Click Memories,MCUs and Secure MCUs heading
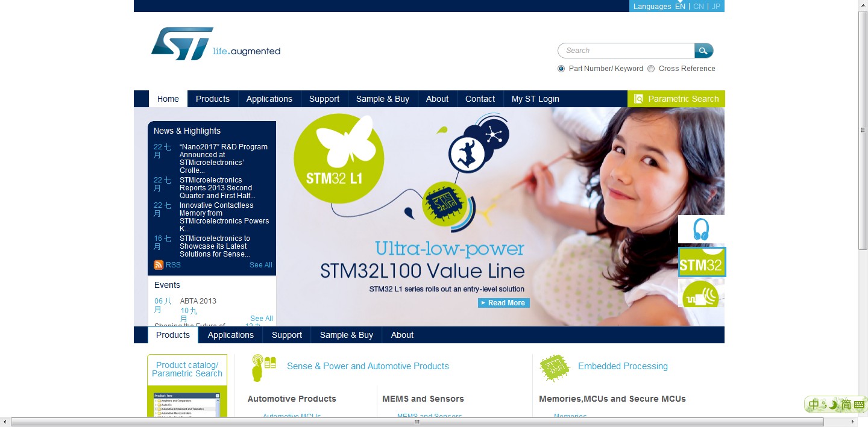 point(612,399)
